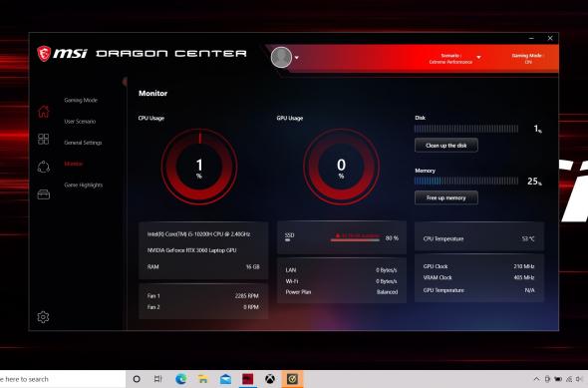Click the CPU Usage gauge
This screenshot has width=588, height=388.
pos(199,167)
